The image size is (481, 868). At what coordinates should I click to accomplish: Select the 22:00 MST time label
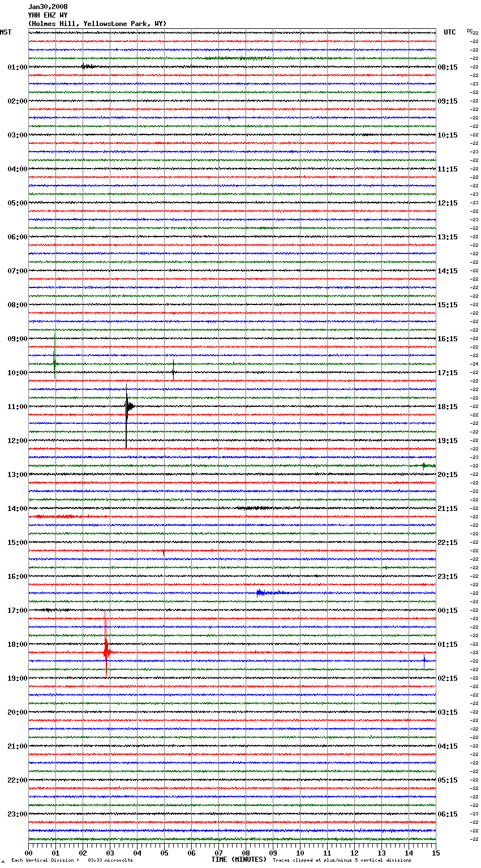click(18, 780)
